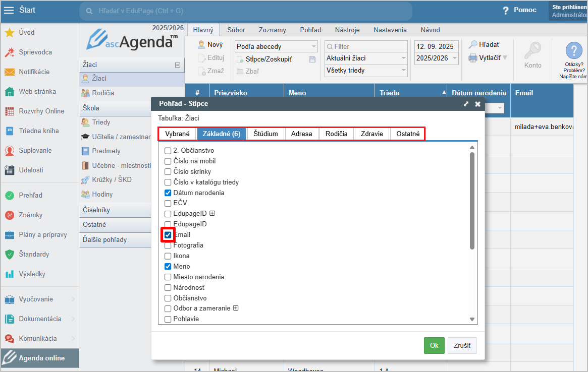
Task: Expand the Odbor a zameranie plus
Action: pos(236,308)
